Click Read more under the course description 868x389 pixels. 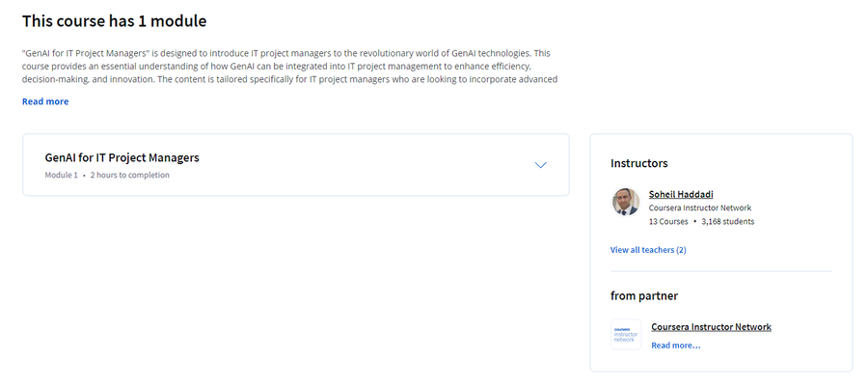[x=45, y=101]
